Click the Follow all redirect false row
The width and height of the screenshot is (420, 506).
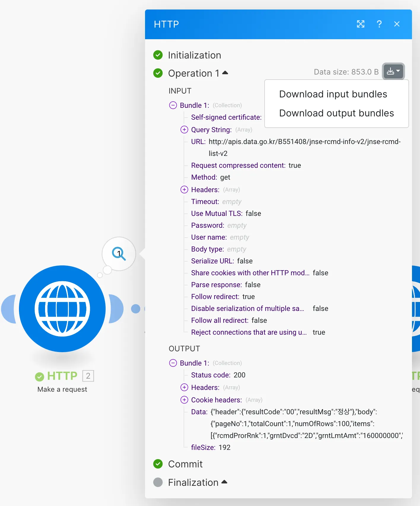(x=229, y=320)
